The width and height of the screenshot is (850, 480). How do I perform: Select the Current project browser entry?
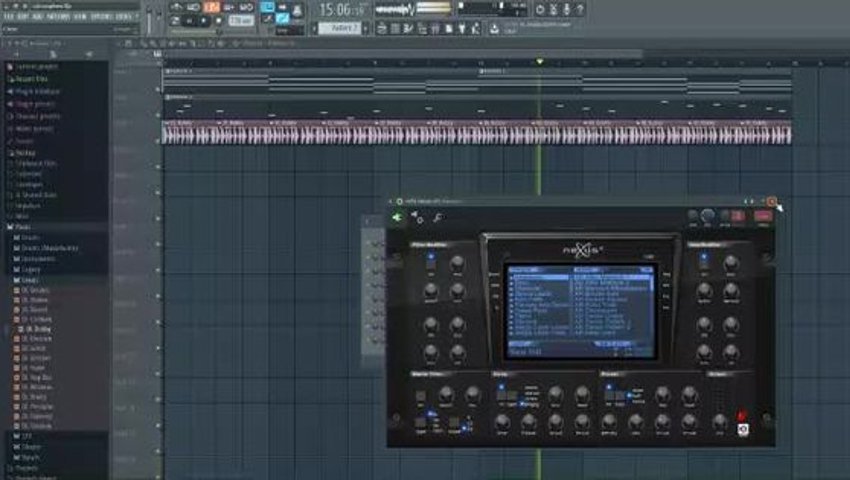37,67
